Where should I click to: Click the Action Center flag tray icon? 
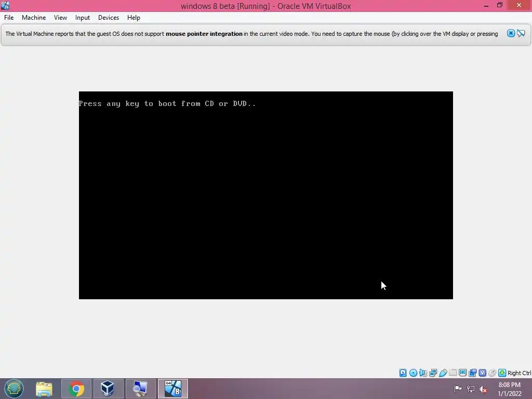click(458, 389)
